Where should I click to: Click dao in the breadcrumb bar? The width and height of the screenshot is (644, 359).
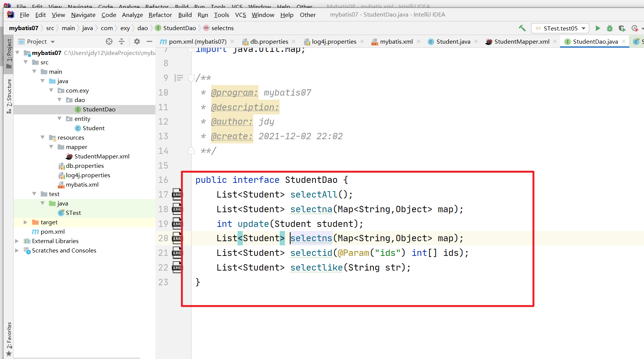pos(142,28)
